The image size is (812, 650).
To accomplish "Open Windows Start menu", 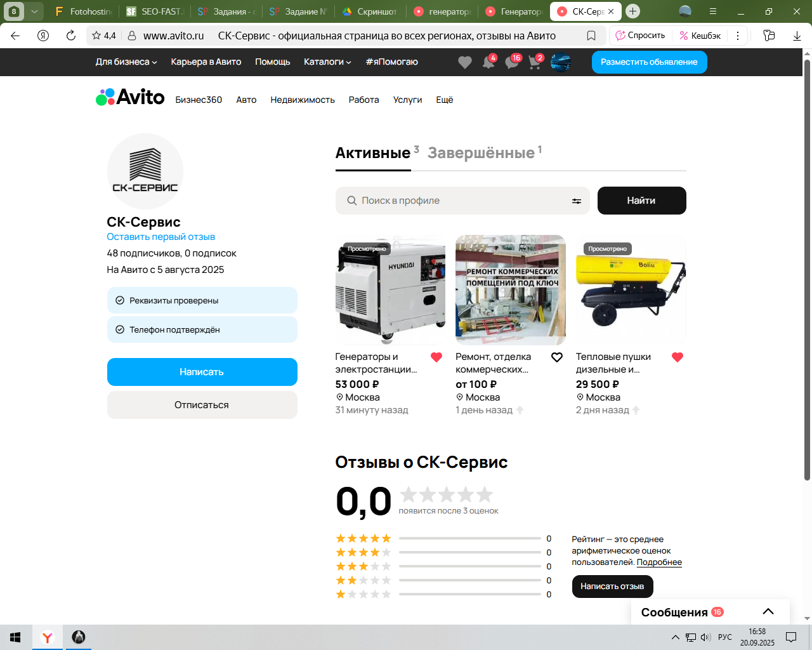I will [16, 637].
